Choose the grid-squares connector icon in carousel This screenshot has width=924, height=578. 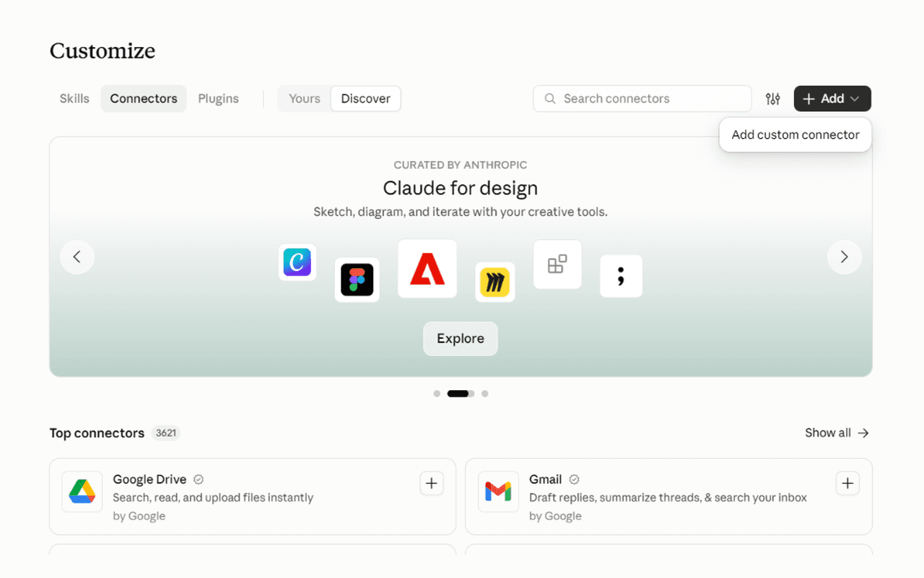pyautogui.click(x=557, y=264)
